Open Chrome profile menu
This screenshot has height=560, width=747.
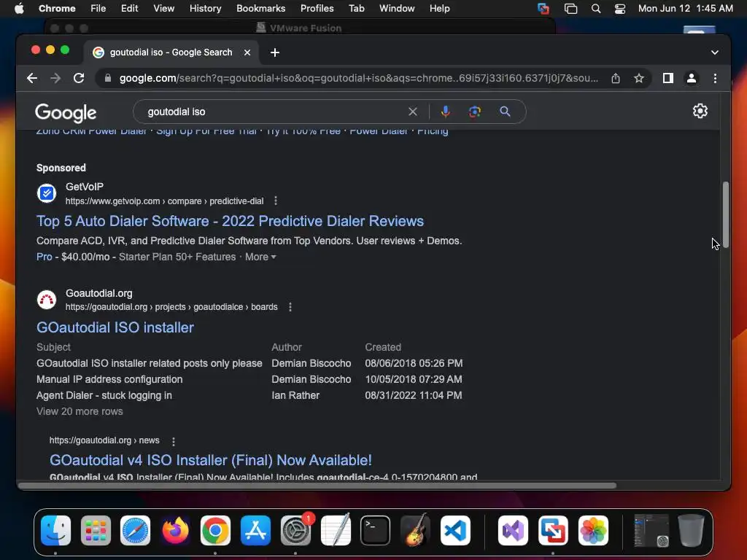click(692, 78)
